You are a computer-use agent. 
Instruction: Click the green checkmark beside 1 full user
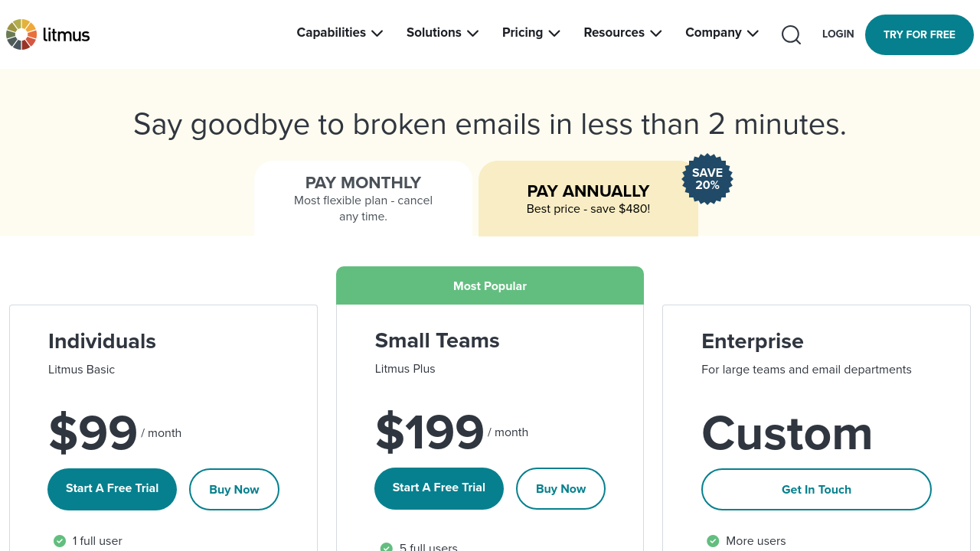60,541
